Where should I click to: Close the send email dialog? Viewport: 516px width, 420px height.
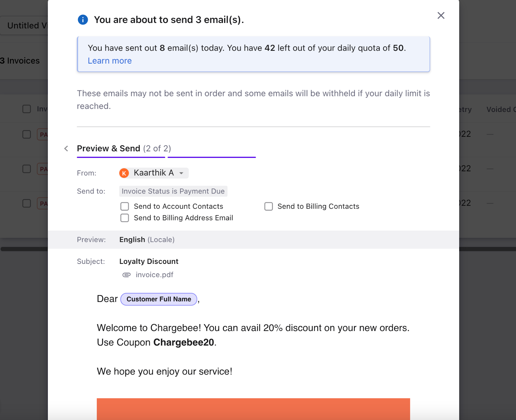click(441, 15)
